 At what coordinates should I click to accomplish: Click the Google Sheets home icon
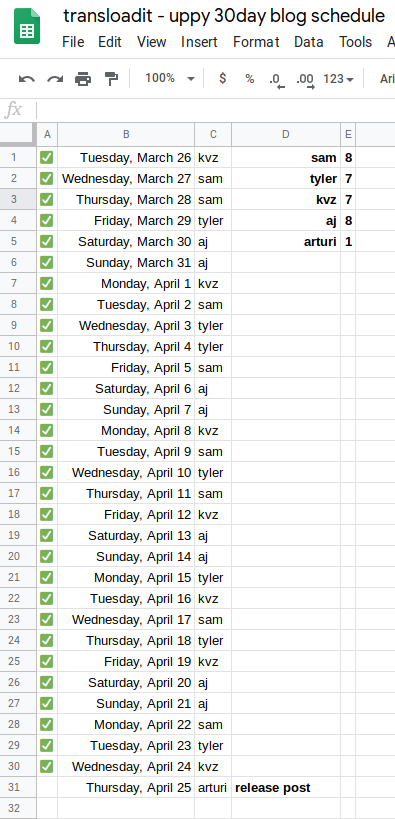click(x=27, y=26)
